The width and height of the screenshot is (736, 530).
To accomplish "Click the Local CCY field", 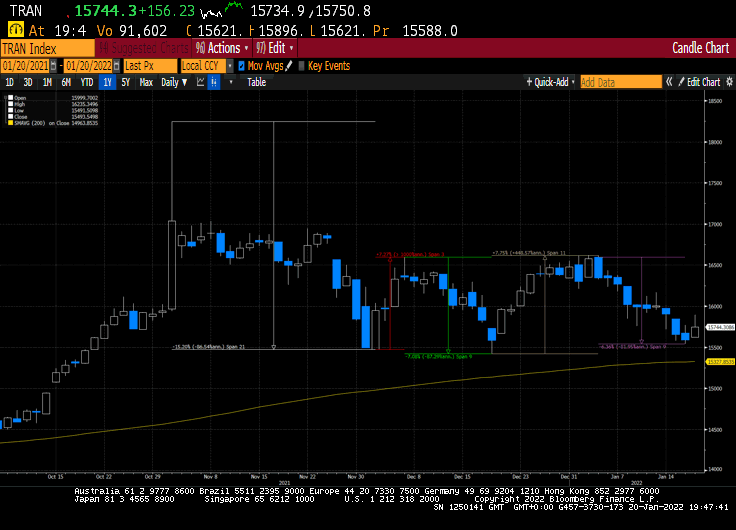I will click(204, 66).
